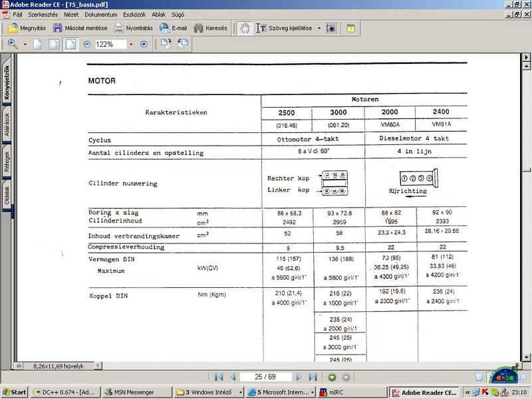Click the zoom in plus button
The width and height of the screenshot is (532, 399).
(x=143, y=44)
